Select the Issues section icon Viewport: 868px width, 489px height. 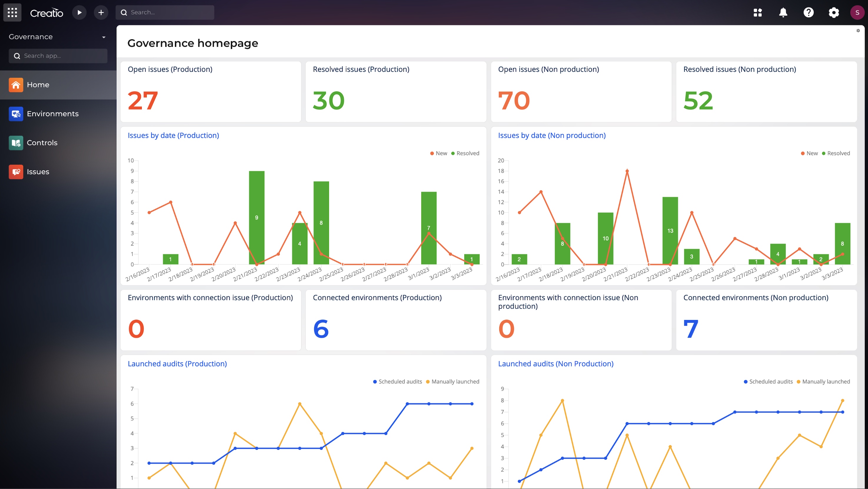tap(16, 172)
